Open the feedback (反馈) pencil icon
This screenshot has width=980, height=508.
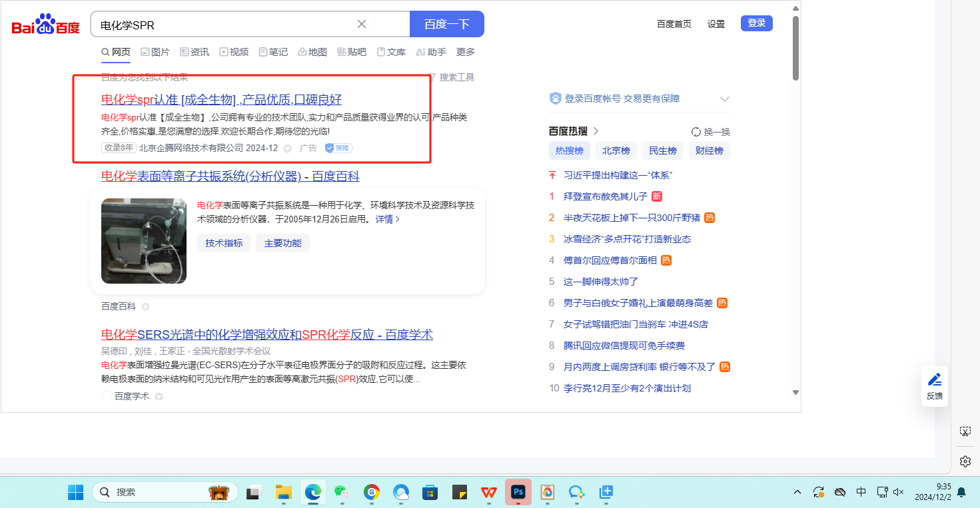tap(935, 380)
